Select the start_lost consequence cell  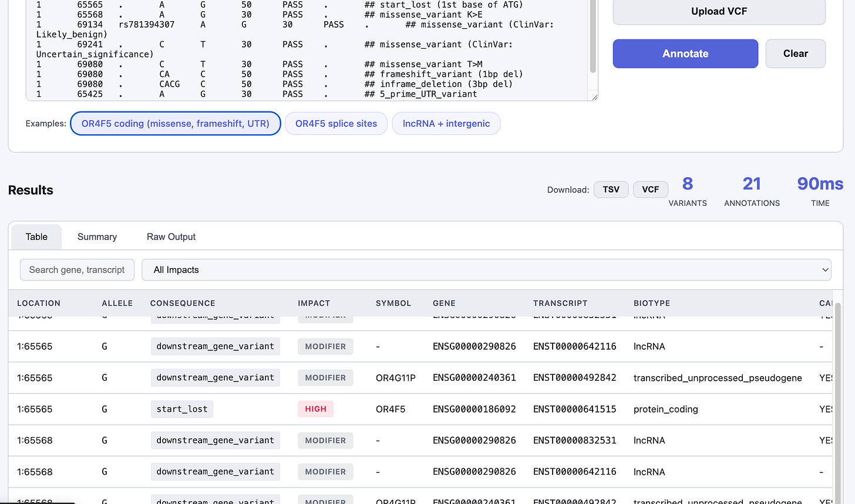182,409
